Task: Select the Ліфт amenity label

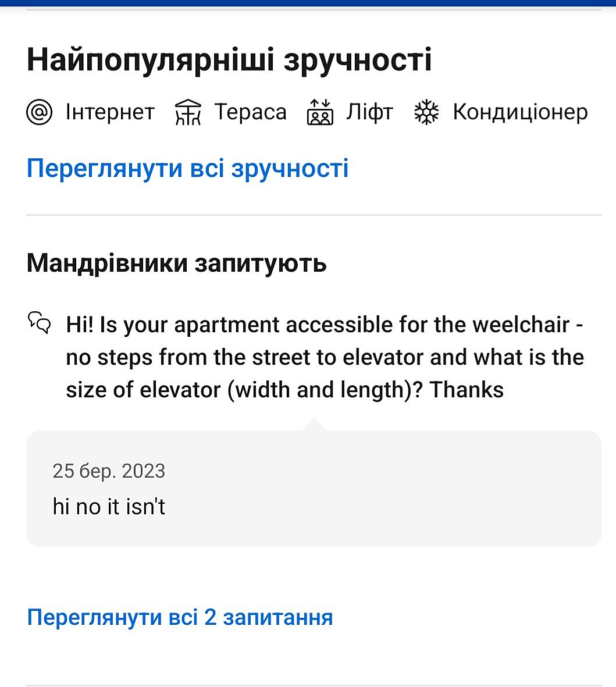Action: pos(369,112)
